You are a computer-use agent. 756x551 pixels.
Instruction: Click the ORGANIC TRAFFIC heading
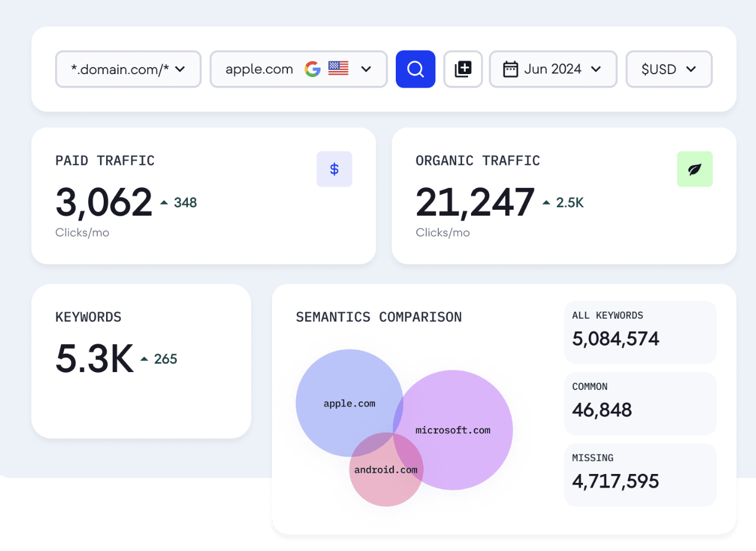point(478,161)
